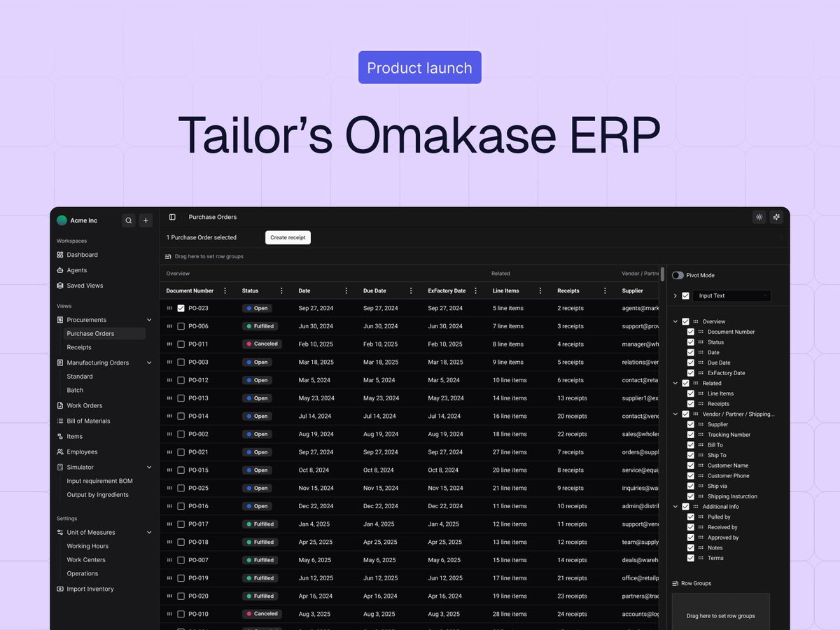Open Purchase Orders in sidebar
Screen dimensions: 840x630
pos(104,334)
